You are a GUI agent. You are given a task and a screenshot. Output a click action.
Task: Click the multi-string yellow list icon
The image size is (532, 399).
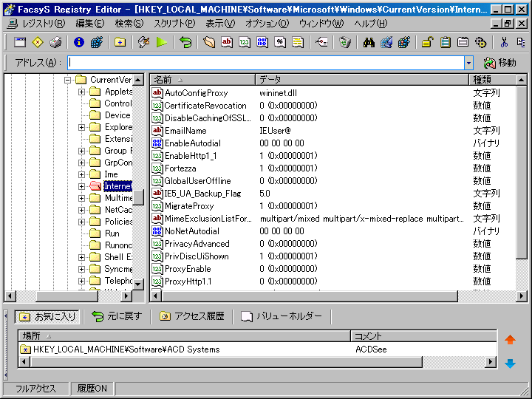pyautogui.click(x=298, y=42)
